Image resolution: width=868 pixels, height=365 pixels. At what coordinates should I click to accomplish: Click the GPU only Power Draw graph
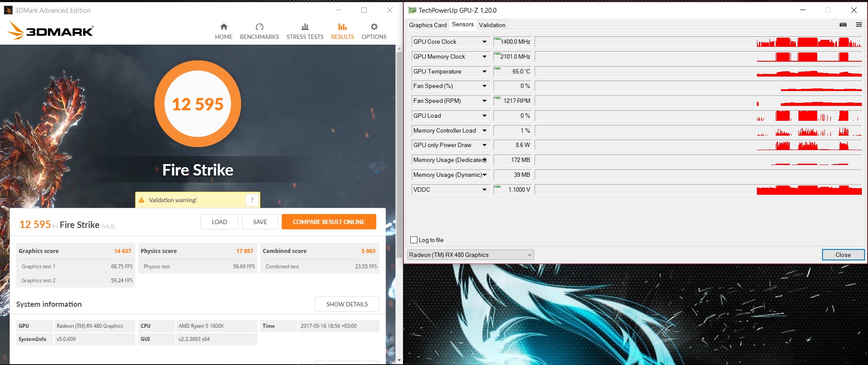click(698, 145)
